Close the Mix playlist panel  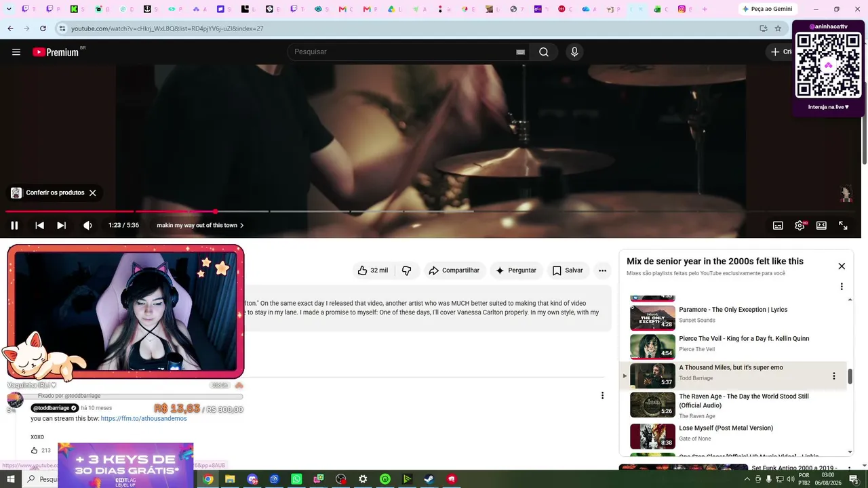(x=842, y=266)
